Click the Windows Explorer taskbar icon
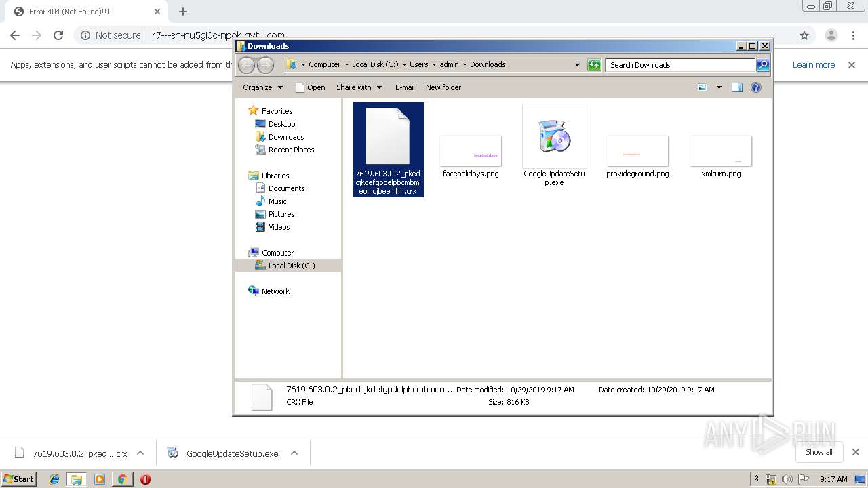This screenshot has width=868, height=488. coord(77,479)
